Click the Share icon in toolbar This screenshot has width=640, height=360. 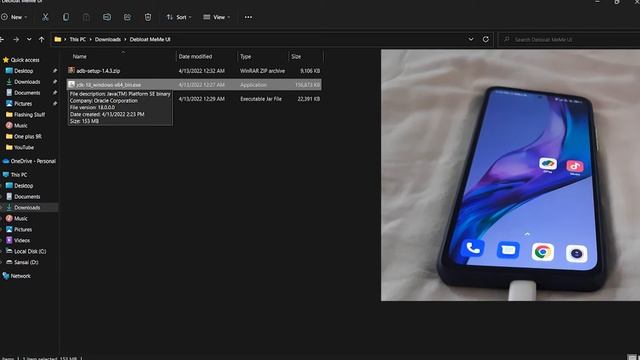point(127,17)
